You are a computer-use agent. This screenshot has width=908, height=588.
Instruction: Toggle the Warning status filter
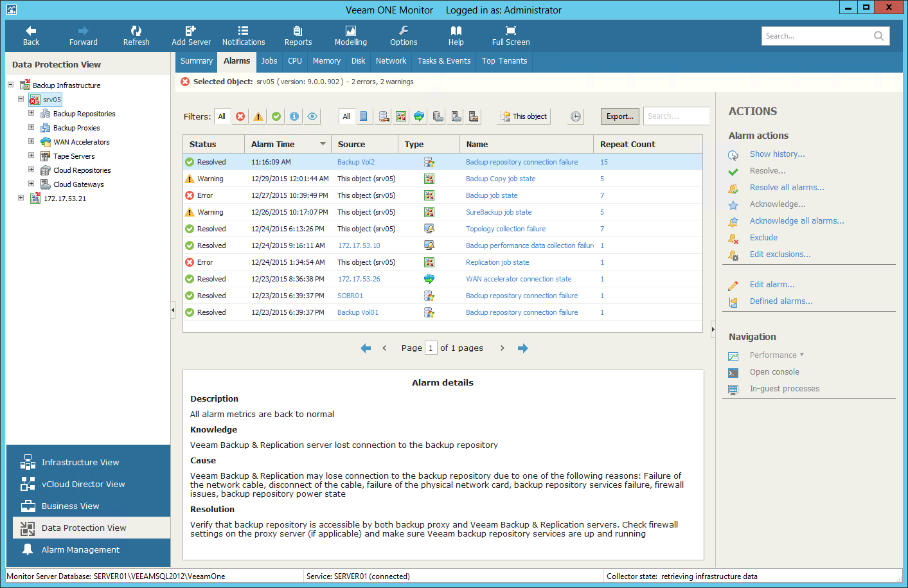coord(258,116)
